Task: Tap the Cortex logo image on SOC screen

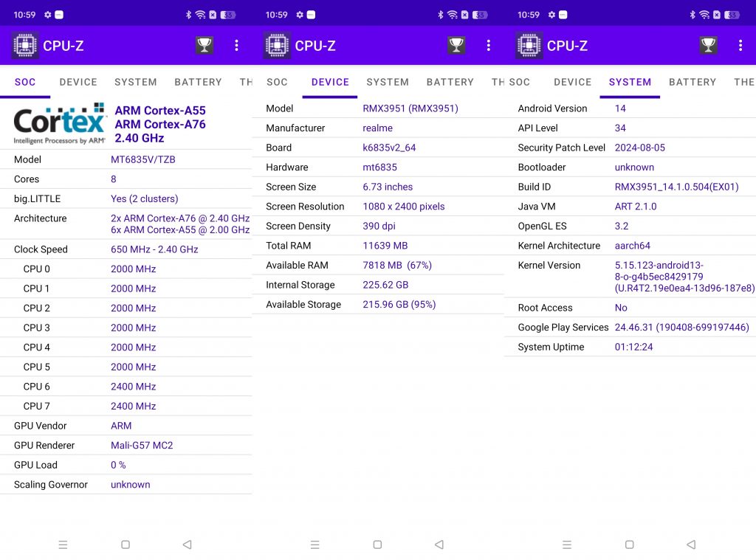Action: pos(59,124)
